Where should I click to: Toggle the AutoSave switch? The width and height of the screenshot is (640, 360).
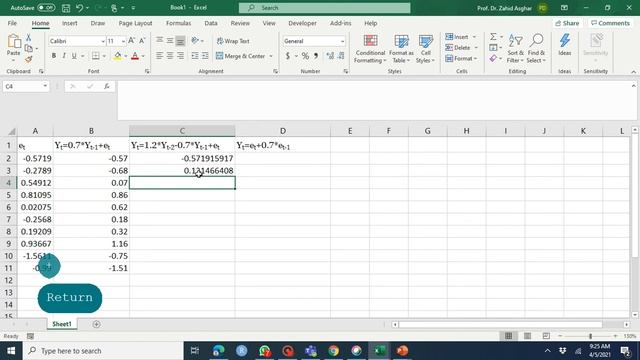46,7
